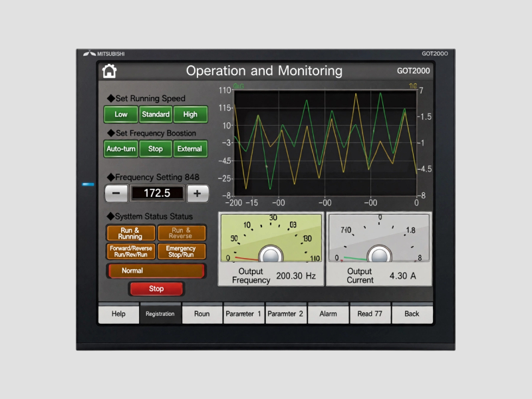Click the Set Running Speed heading
Screen dimensions: 532x399
pyautogui.click(x=146, y=98)
